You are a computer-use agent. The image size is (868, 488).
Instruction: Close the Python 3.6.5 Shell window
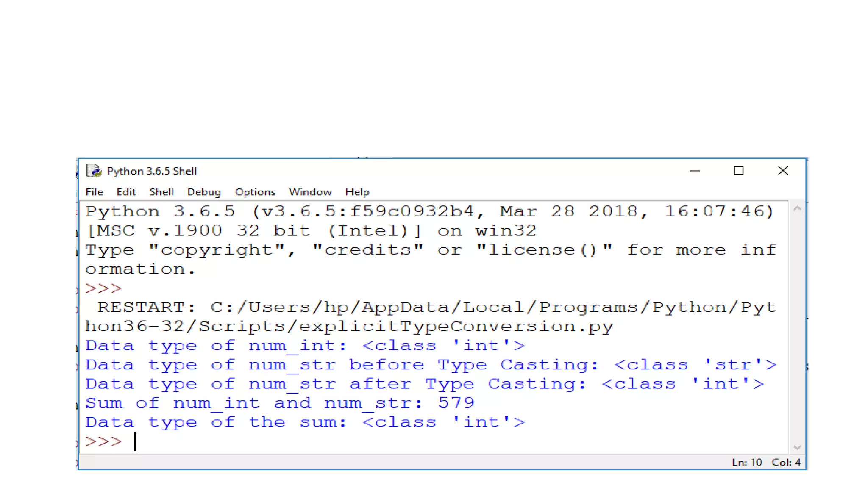(783, 171)
